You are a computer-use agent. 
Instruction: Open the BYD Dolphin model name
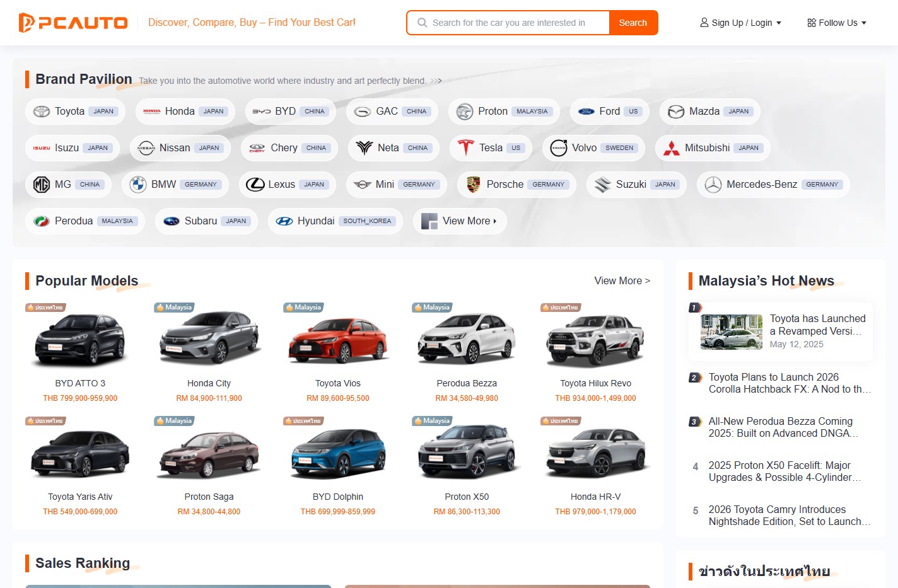(338, 497)
